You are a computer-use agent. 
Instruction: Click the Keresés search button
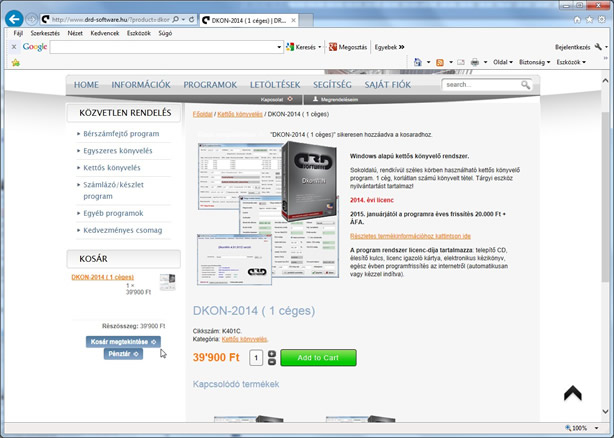tap(301, 47)
